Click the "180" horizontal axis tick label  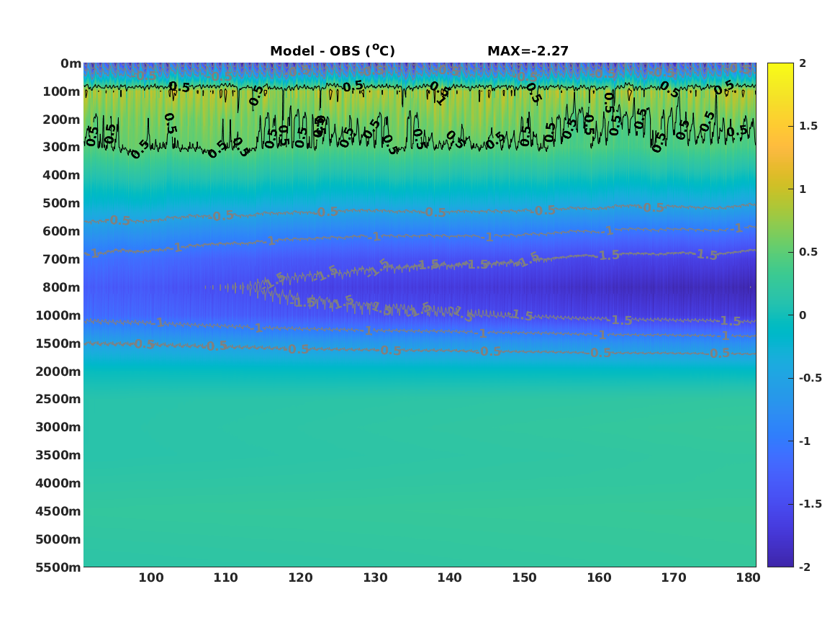pyautogui.click(x=749, y=577)
